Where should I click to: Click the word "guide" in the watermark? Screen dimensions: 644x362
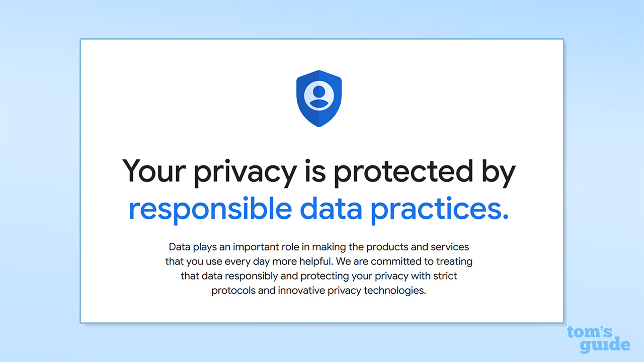point(604,345)
